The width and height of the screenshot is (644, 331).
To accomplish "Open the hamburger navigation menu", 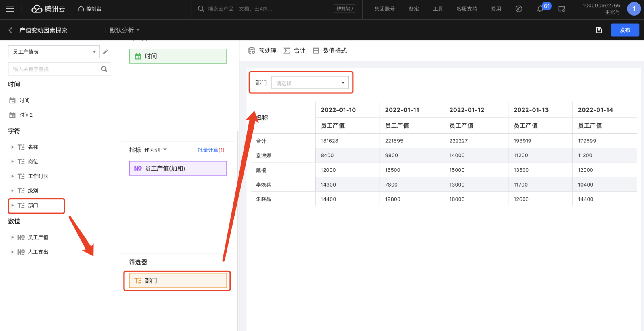I will 10,9.
